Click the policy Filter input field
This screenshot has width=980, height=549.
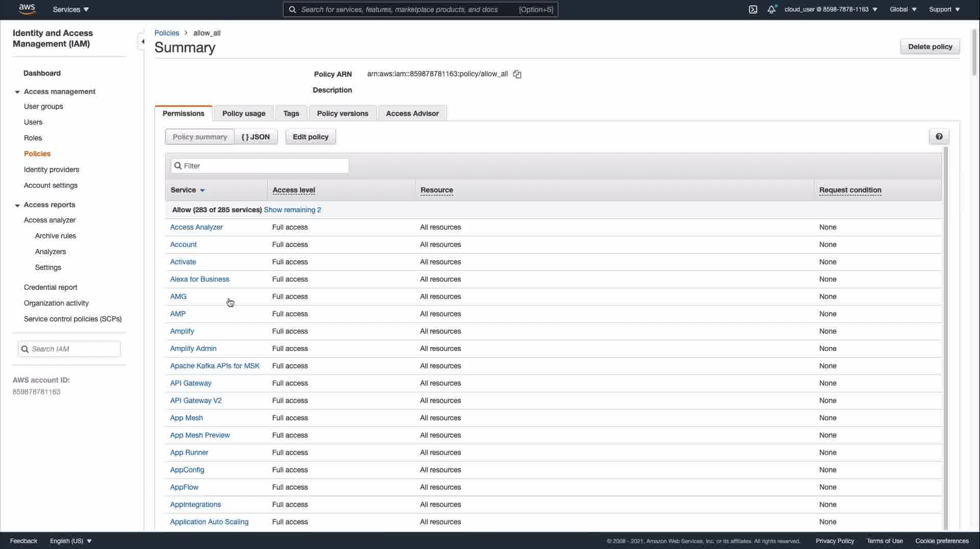[260, 166]
